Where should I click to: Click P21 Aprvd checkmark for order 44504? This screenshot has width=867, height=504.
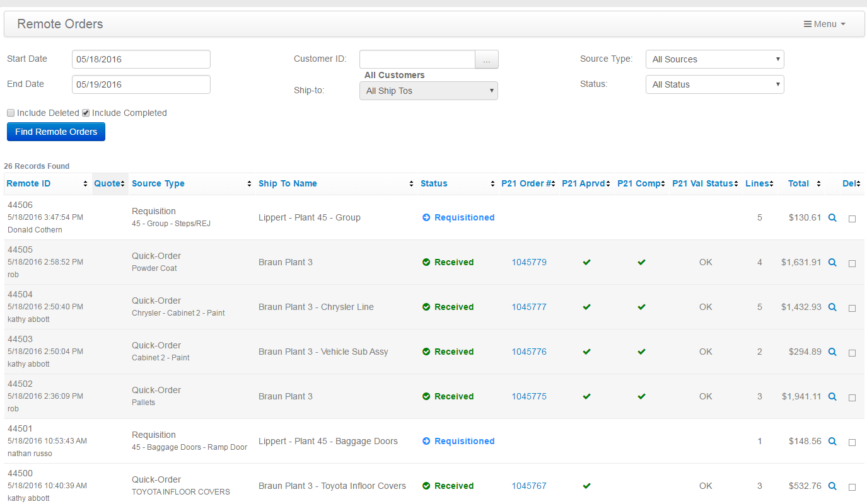tap(586, 307)
